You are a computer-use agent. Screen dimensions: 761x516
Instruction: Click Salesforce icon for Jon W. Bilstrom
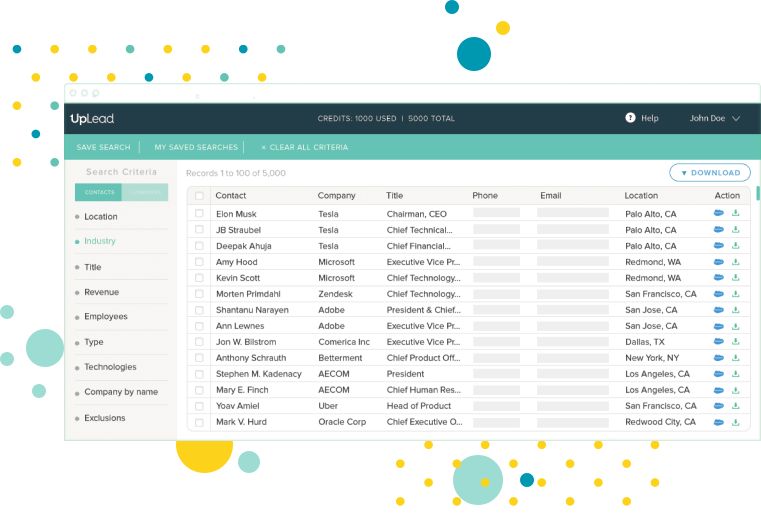(x=719, y=342)
